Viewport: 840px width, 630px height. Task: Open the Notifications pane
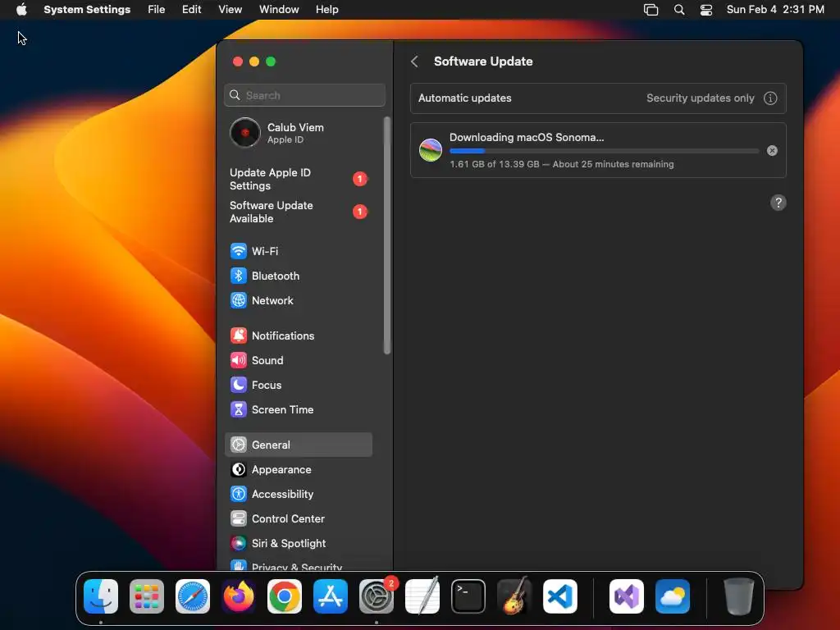[x=298, y=336]
